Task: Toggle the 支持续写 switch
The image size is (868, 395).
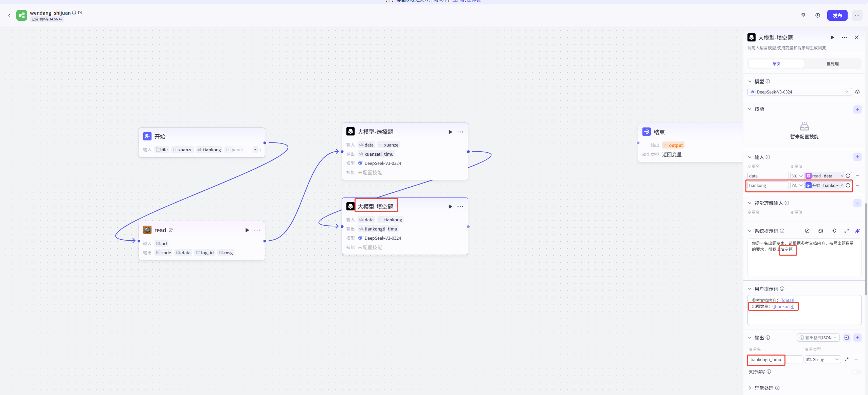Action: [x=856, y=372]
